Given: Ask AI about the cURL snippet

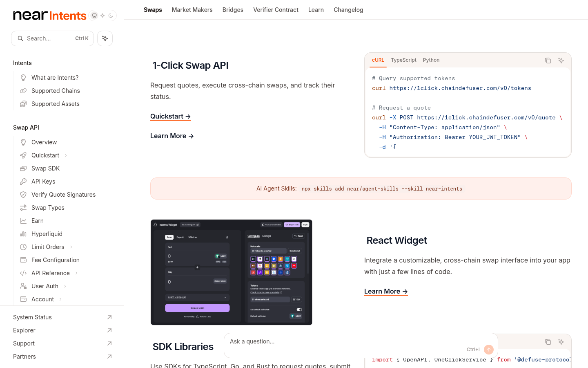Looking at the screenshot, I should 561,61.
